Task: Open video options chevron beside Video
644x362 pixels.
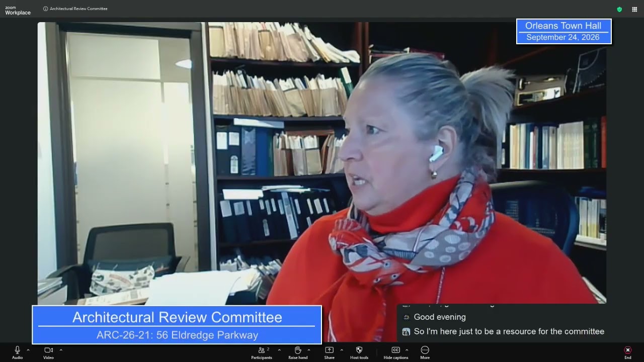Action: click(61, 350)
